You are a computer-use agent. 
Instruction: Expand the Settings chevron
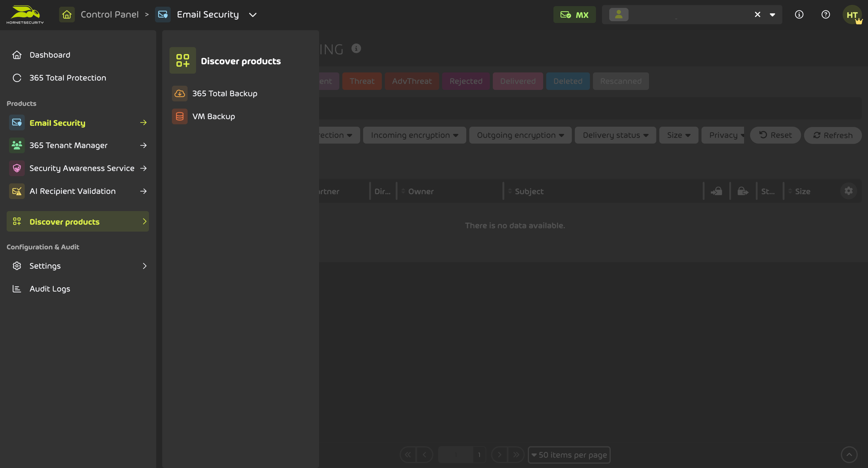click(144, 266)
